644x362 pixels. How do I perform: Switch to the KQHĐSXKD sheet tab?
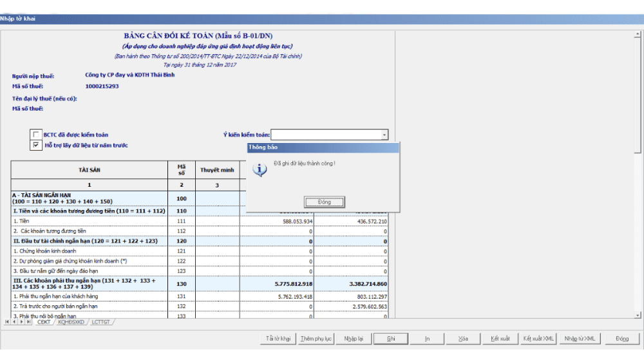[71, 321]
